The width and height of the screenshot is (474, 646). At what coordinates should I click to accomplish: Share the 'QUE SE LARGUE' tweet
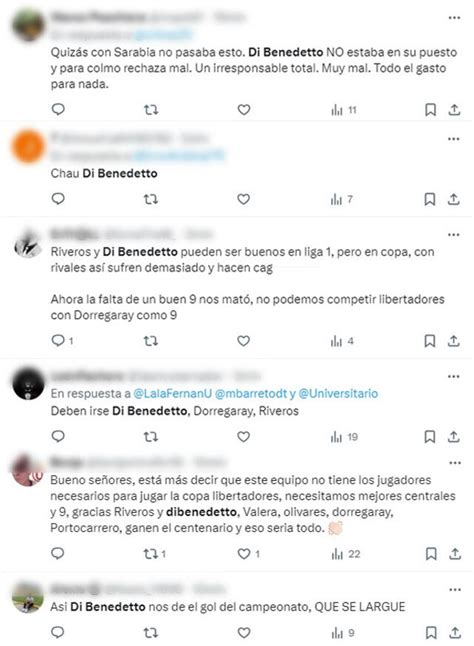[455, 632]
